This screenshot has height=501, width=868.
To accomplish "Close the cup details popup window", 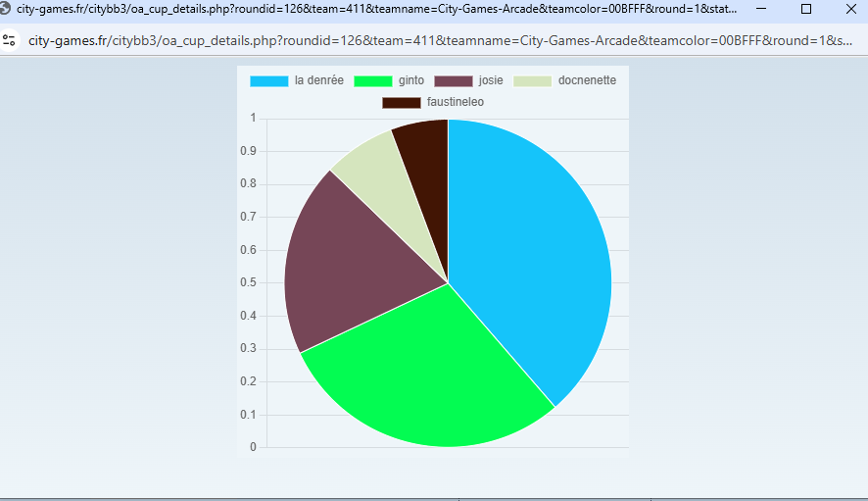I will coord(850,9).
